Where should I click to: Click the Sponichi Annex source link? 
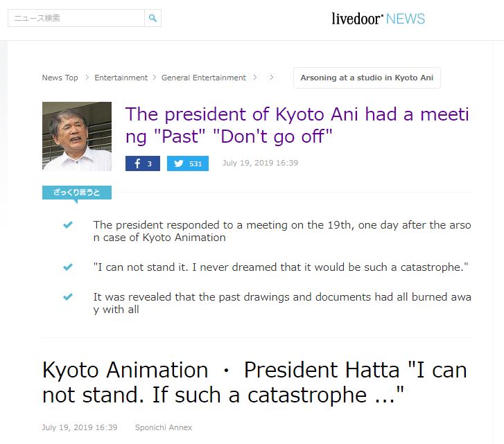coord(164,427)
